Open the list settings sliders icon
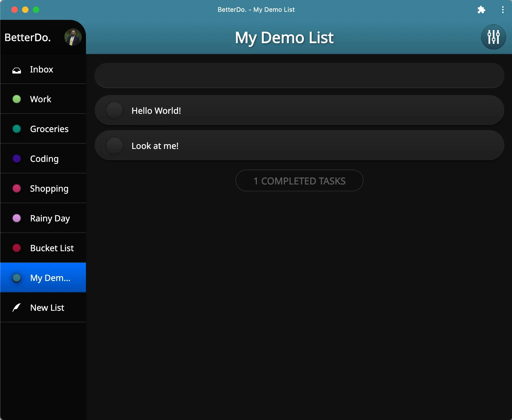The height and width of the screenshot is (420, 512). [493, 37]
